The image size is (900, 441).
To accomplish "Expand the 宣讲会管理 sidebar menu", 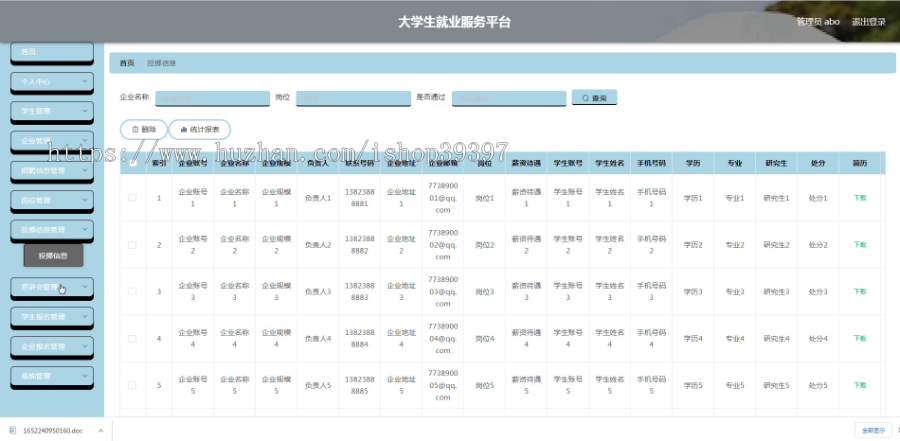I will [x=52, y=287].
